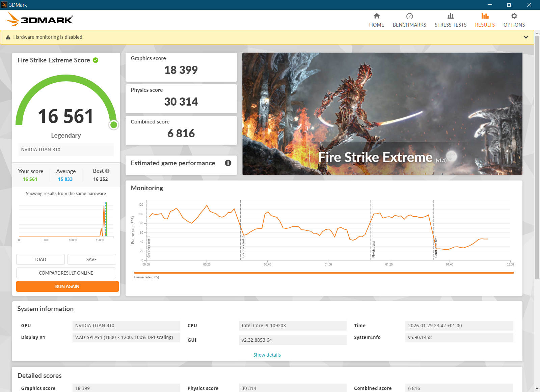Expand the hardware monitoring warning banner
This screenshot has width=540, height=392.
click(525, 37)
